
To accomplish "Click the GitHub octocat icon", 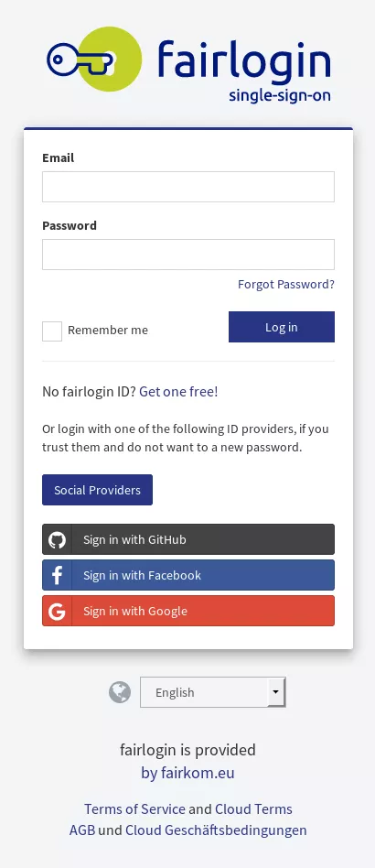I will (57, 539).
